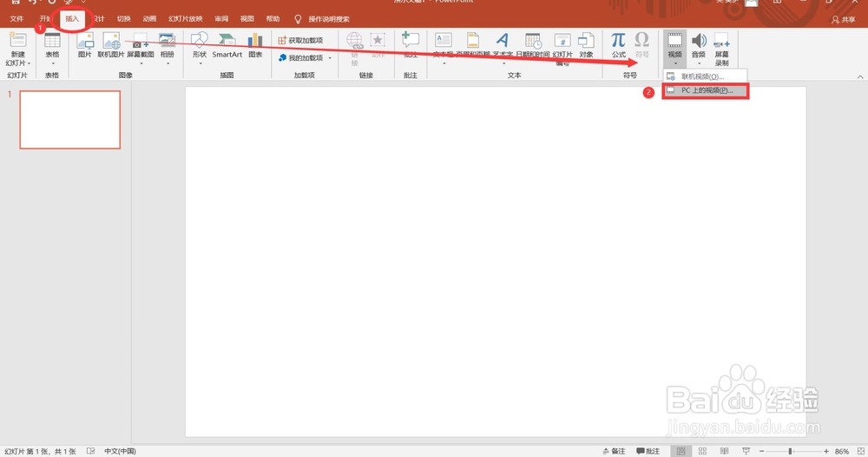This screenshot has width=868, height=457.
Task: Open the File (文件) tab
Action: coord(16,19)
